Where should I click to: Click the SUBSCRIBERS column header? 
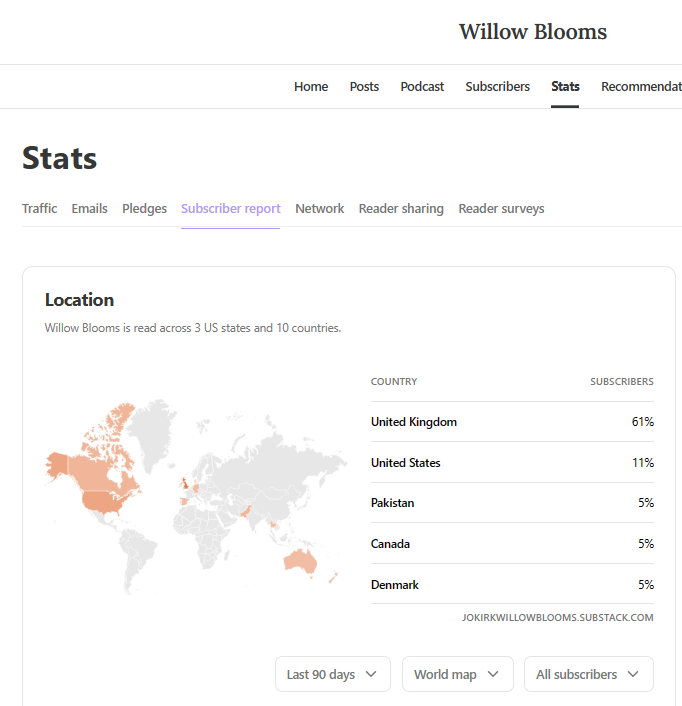pos(622,381)
